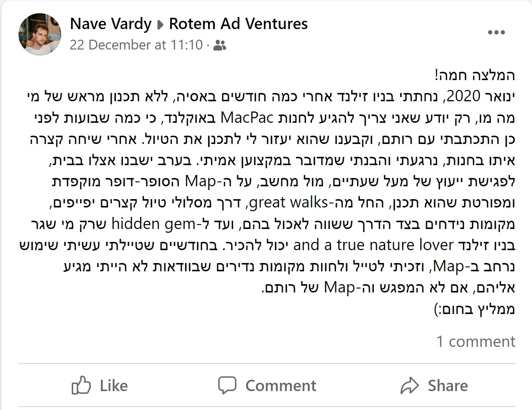Click the curved arrow Share icon
The height and width of the screenshot is (410, 532).
click(x=410, y=386)
